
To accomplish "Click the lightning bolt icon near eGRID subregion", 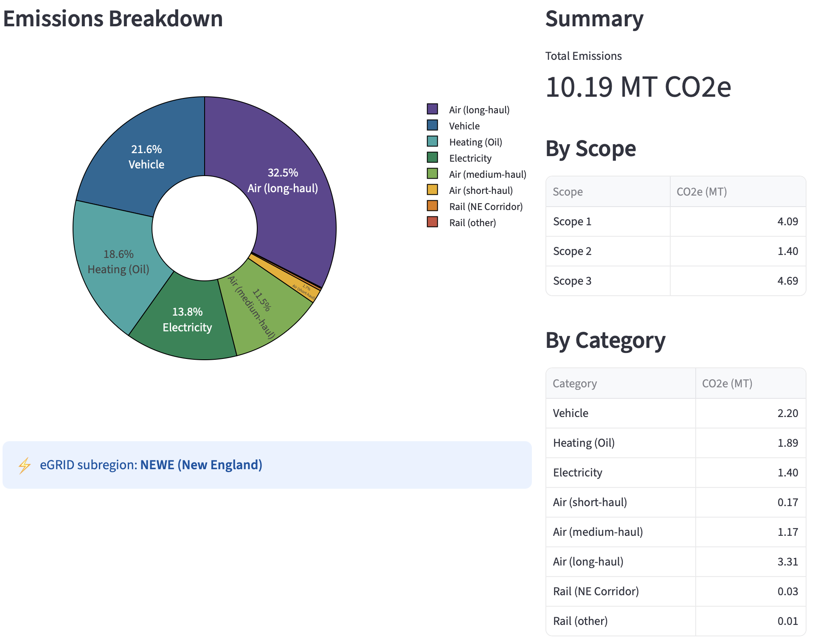I will (24, 465).
